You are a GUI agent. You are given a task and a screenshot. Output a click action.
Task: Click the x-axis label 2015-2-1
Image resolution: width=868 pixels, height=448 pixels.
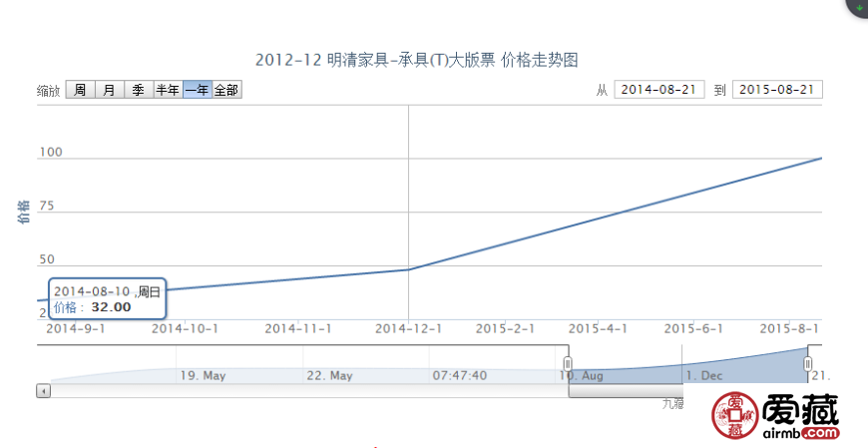505,328
